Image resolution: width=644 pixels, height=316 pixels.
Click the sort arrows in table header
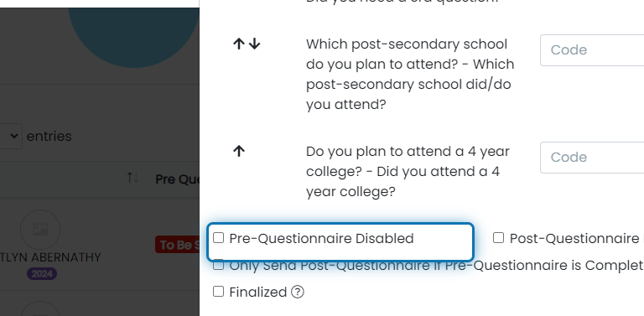[x=132, y=178]
